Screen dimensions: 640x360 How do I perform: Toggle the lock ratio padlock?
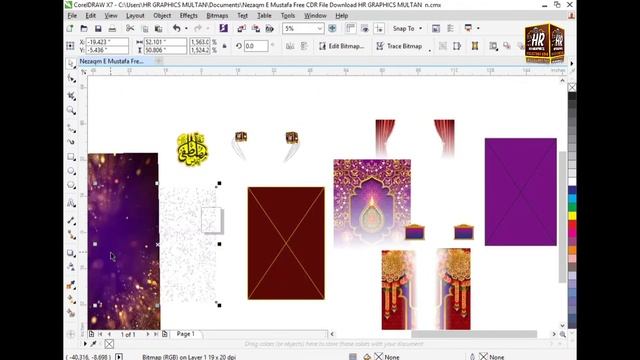coord(224,46)
